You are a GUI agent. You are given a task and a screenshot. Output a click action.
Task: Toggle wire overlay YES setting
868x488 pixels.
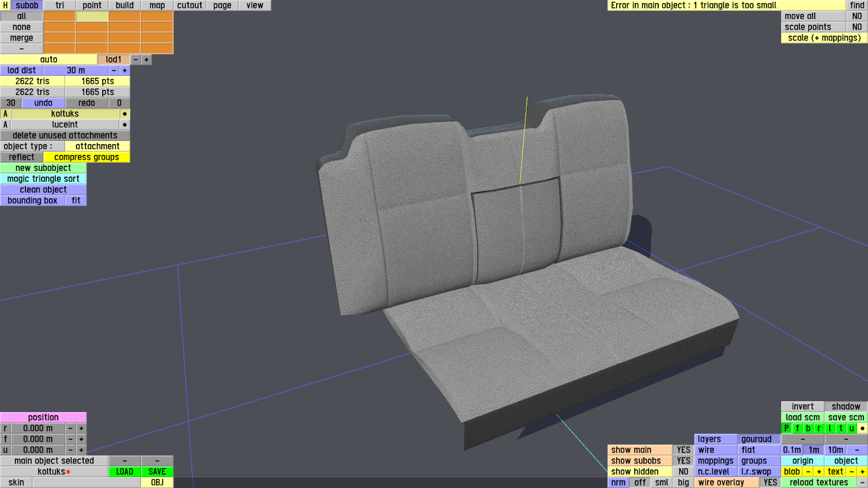tap(770, 483)
